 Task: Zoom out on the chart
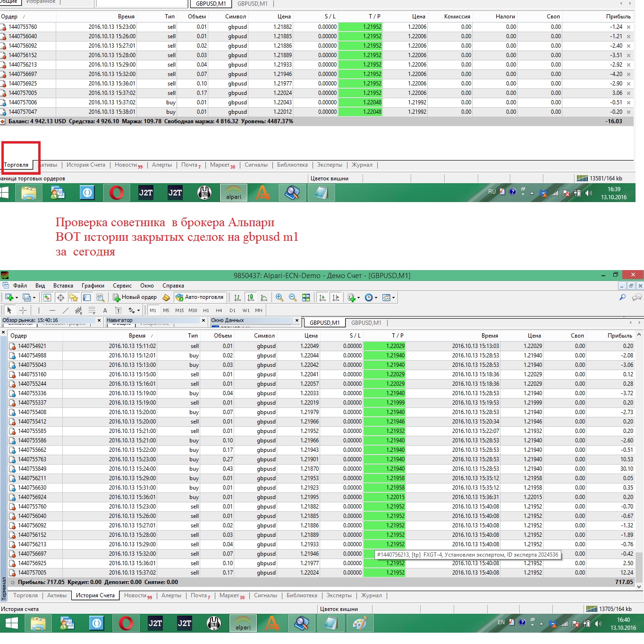[293, 297]
